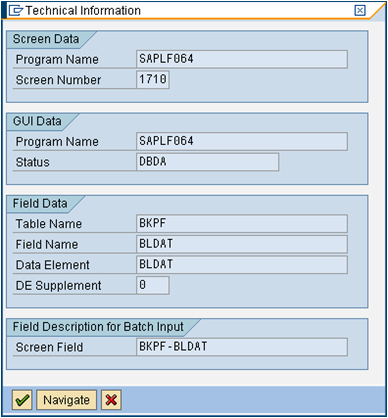Select the Table Name field BKPF
The width and height of the screenshot is (388, 418).
242,223
